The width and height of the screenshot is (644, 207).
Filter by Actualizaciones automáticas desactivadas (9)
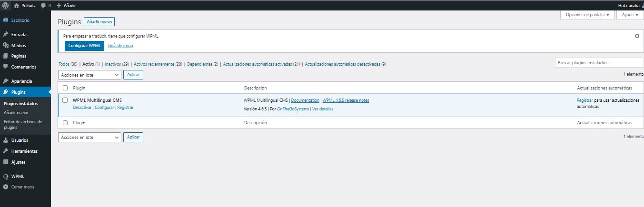pos(345,64)
